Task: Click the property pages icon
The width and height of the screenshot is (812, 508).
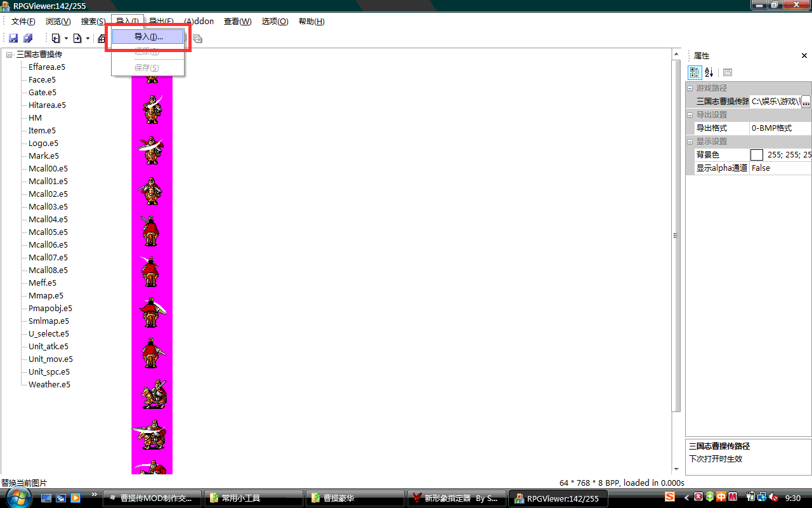Action: (x=728, y=72)
